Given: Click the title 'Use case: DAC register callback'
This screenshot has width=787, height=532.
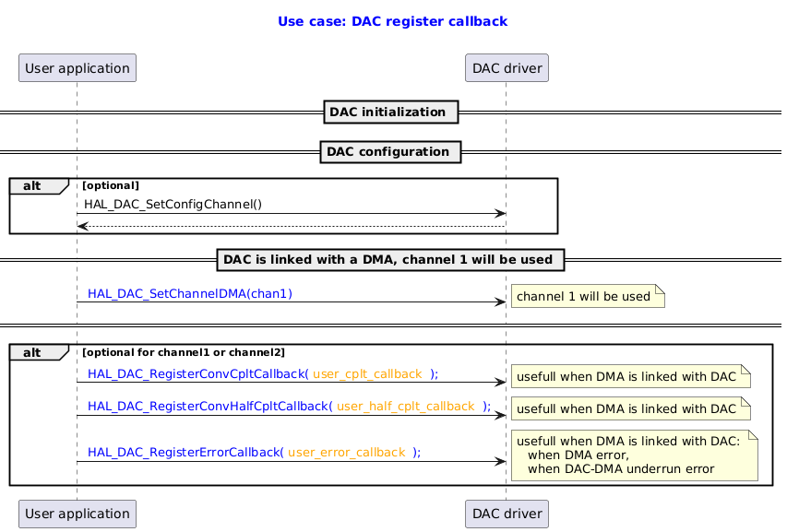Looking at the screenshot, I should [x=392, y=20].
